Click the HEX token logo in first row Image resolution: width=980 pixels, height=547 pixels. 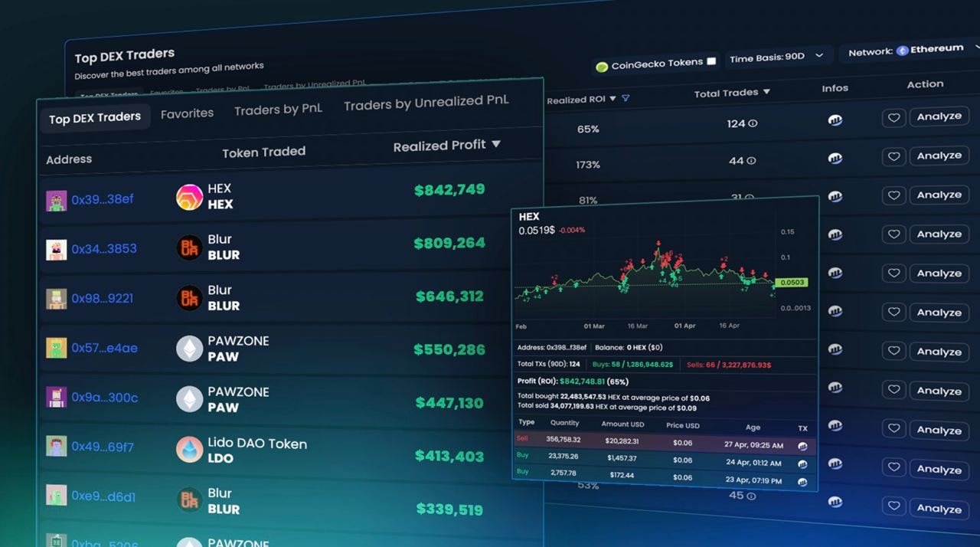[189, 197]
